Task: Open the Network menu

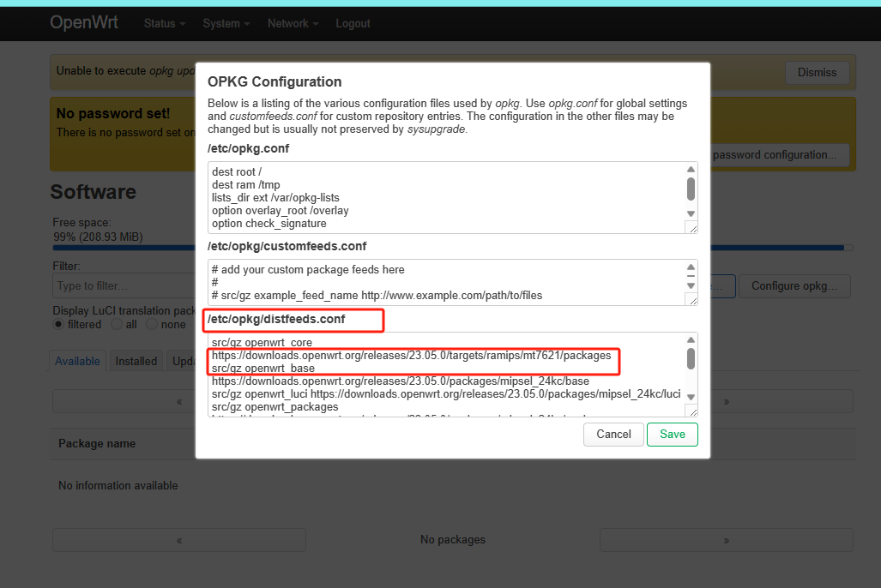Action: (293, 24)
